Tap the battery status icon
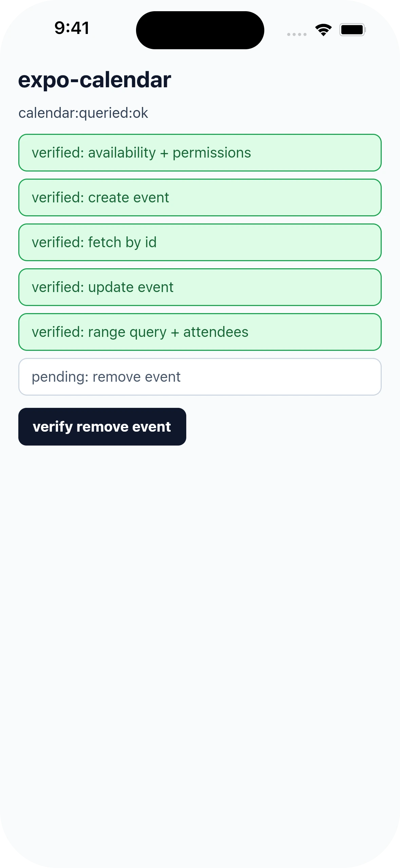 tap(353, 30)
